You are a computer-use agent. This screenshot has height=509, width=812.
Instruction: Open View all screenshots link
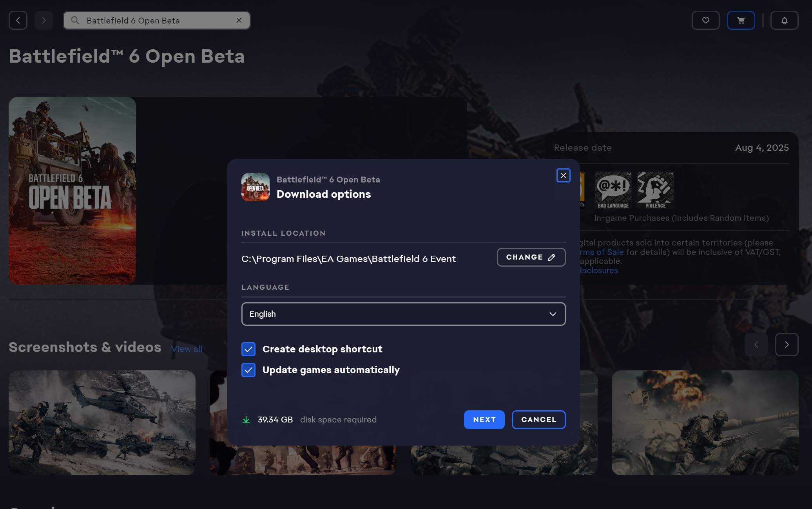tap(187, 349)
